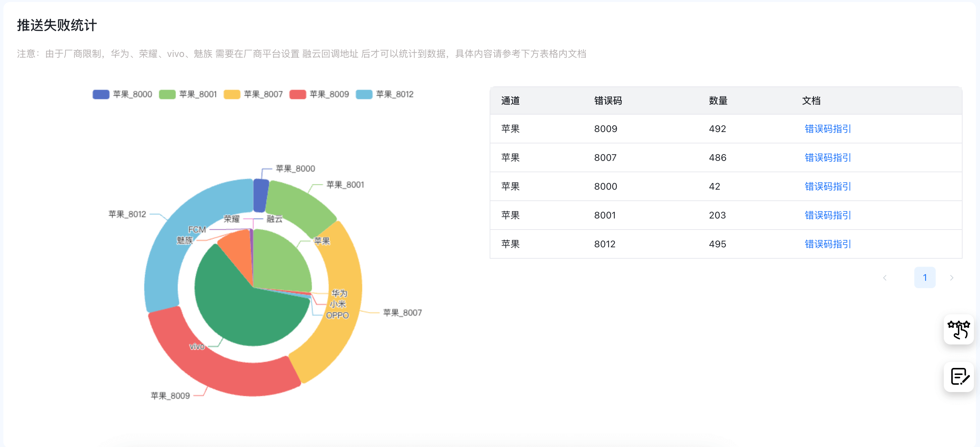The image size is (980, 447).
Task: Open 错误码指引 link for error 8007
Action: coord(827,158)
